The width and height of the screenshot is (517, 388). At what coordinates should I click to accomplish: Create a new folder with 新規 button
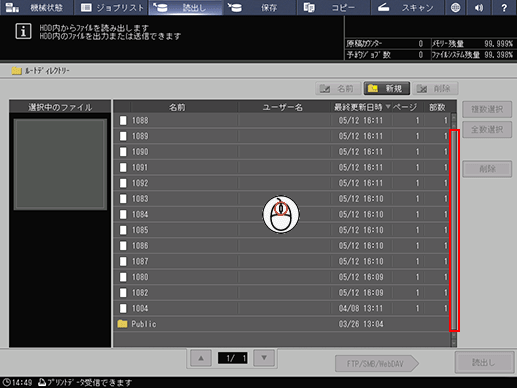pos(387,89)
